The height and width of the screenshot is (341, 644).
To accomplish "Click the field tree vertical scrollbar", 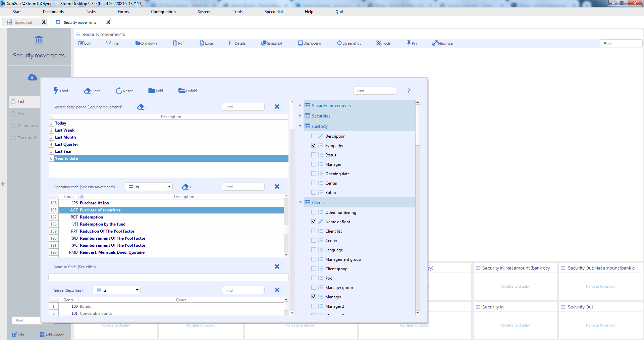I will click(x=417, y=207).
